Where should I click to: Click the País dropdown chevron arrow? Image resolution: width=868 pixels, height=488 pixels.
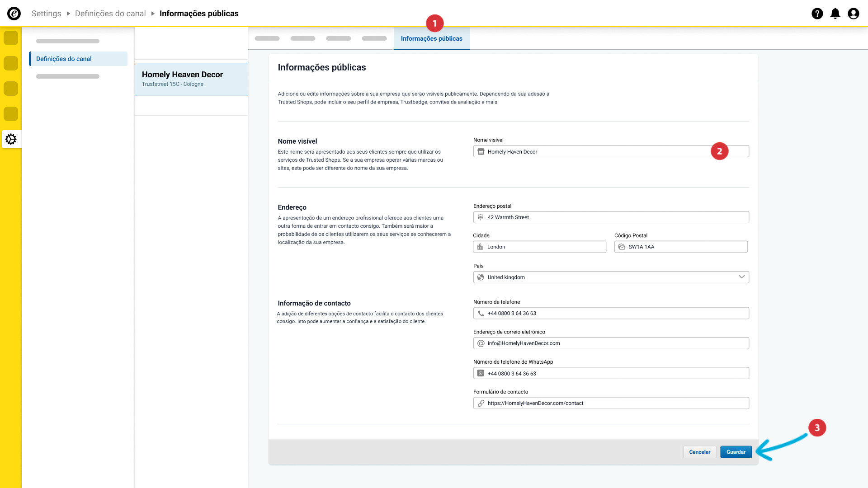(x=741, y=277)
